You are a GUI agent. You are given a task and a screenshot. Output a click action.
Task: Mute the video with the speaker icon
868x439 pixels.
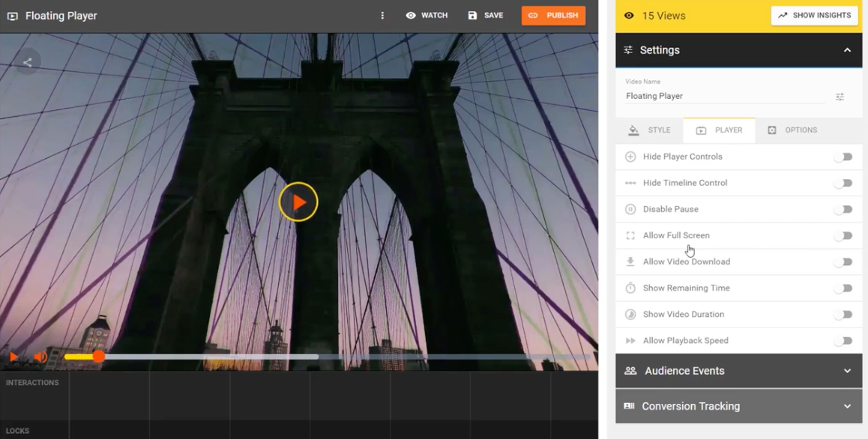(x=40, y=357)
